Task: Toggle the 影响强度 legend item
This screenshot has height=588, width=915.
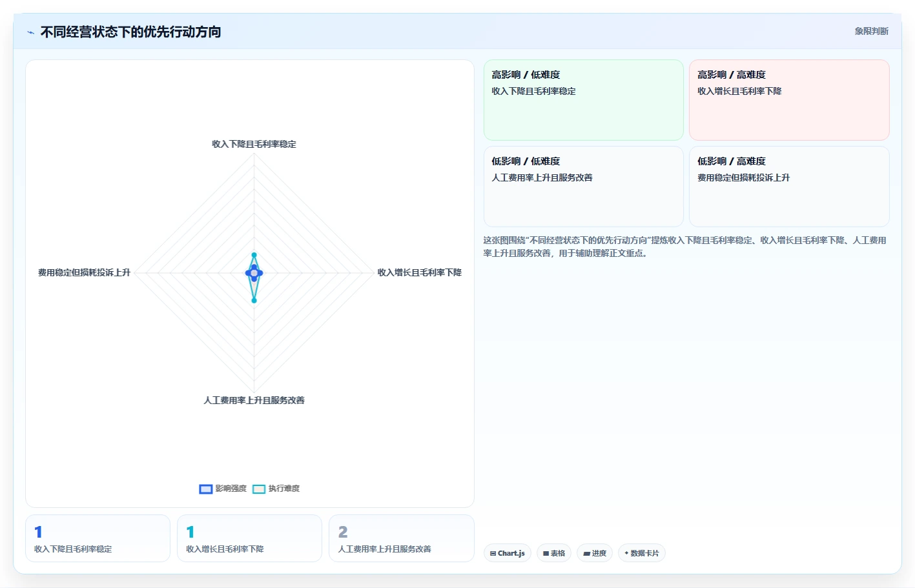Action: [x=223, y=489]
